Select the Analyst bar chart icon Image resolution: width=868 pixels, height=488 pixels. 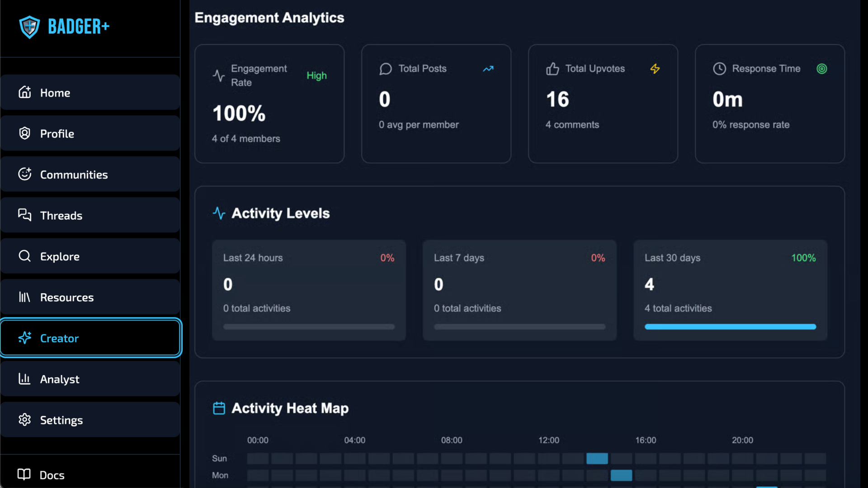click(25, 379)
